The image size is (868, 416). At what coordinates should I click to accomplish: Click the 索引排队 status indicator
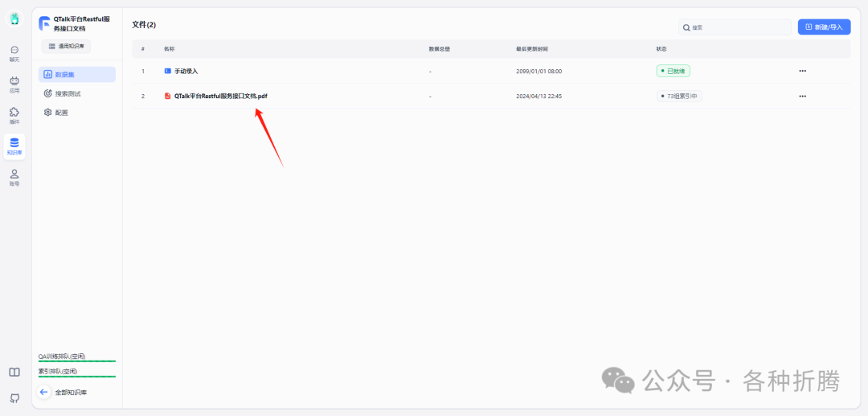pos(76,372)
